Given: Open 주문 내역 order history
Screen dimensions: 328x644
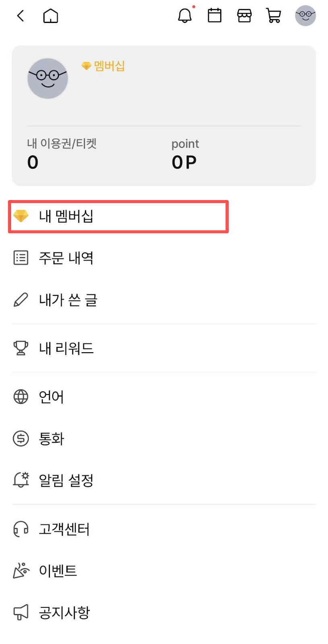Looking at the screenshot, I should [x=66, y=258].
